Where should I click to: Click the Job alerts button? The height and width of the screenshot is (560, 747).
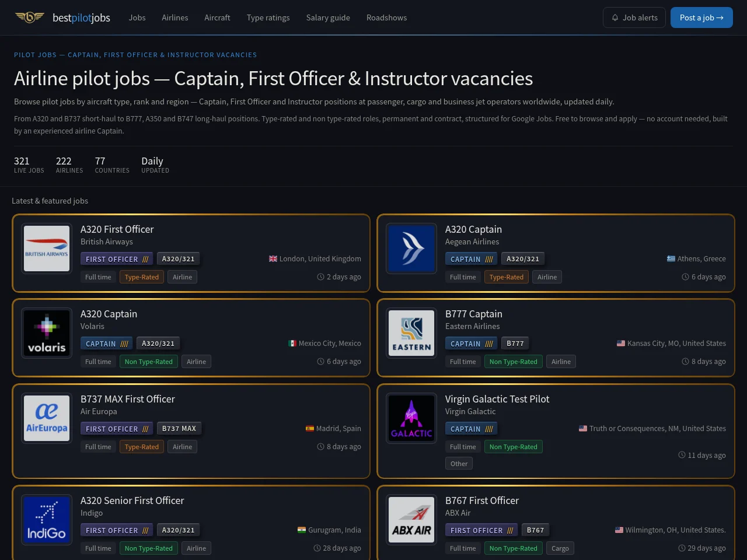pos(634,17)
